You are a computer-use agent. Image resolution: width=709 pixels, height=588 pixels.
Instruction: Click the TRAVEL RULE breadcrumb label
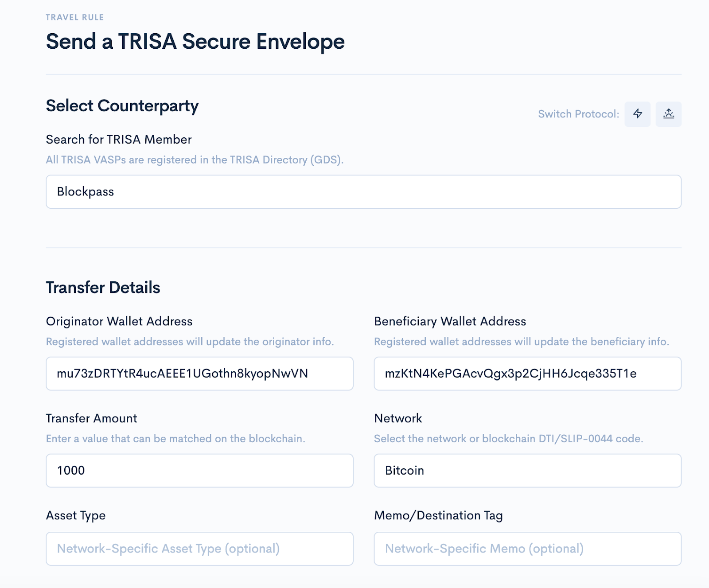pos(75,17)
